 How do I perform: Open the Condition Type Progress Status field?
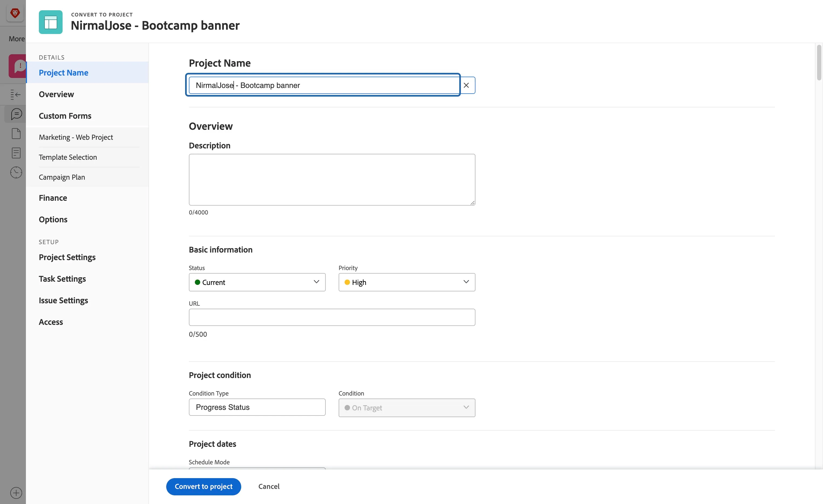(x=257, y=407)
